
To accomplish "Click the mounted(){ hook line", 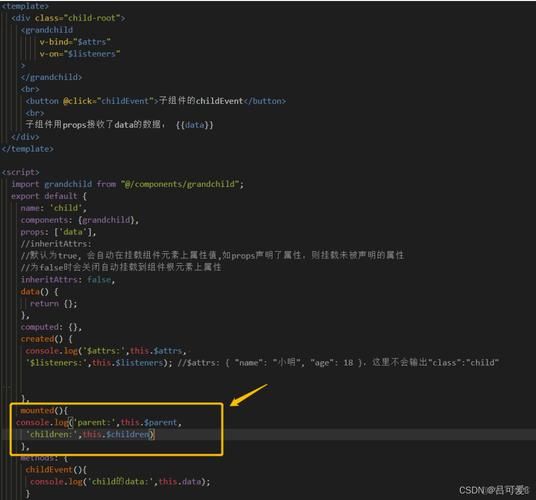I will coord(44,411).
